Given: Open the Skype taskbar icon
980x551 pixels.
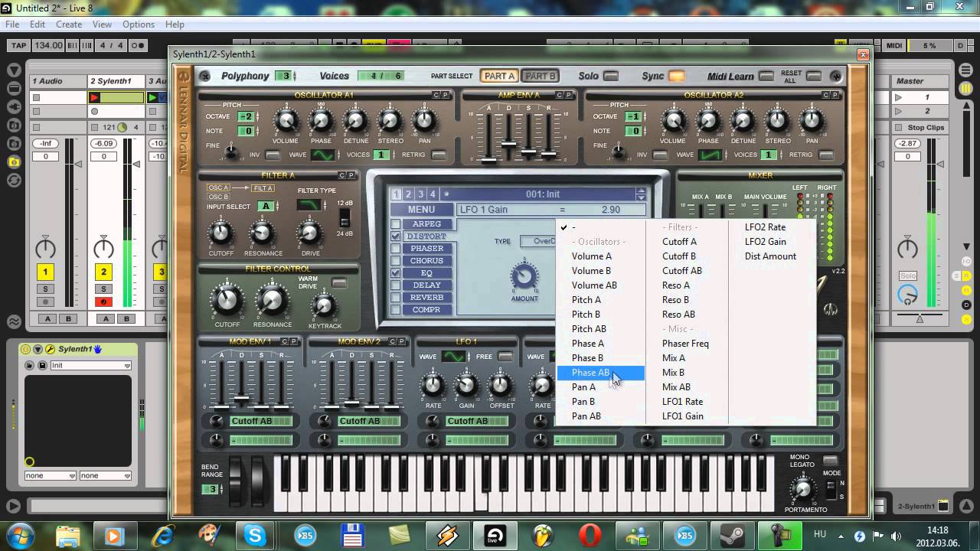Looking at the screenshot, I should tap(255, 535).
